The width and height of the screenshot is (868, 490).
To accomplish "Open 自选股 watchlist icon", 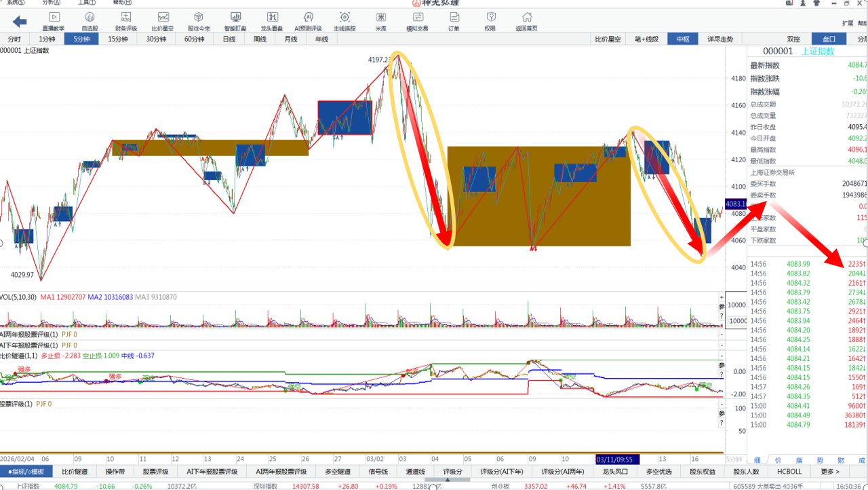I will click(90, 21).
